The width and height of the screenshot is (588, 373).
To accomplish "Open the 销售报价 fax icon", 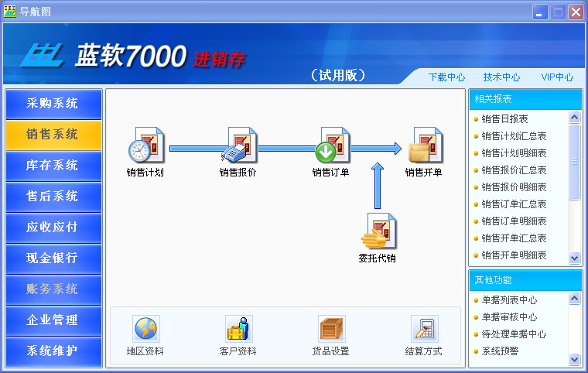I will 238,145.
